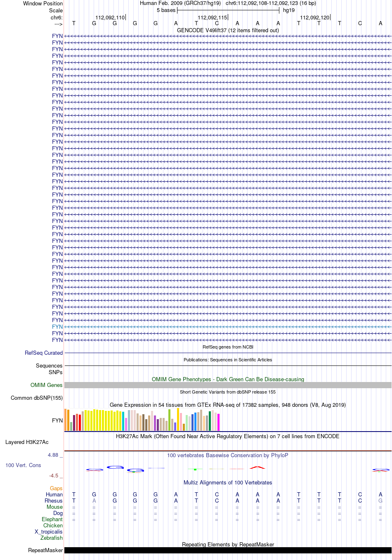Screen dimensions: 392x560
Task: Click the light-blue highlighted FYN transcript label
Action: coord(57,327)
